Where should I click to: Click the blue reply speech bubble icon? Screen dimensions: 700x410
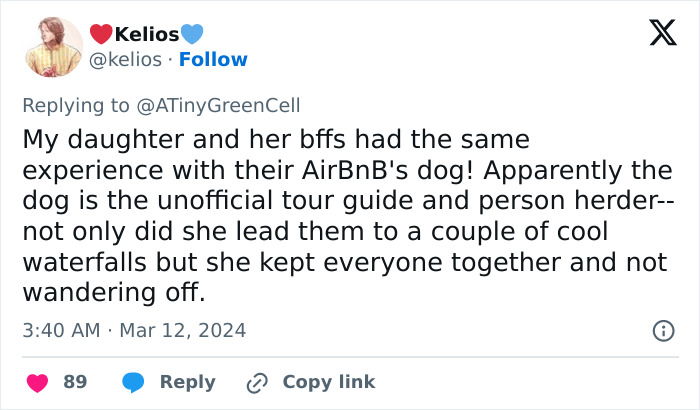pos(135,382)
